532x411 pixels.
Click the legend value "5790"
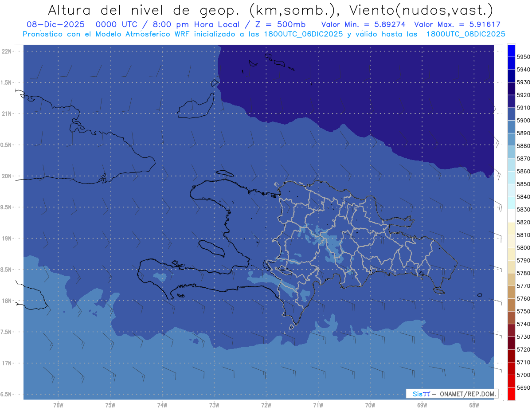click(x=523, y=260)
